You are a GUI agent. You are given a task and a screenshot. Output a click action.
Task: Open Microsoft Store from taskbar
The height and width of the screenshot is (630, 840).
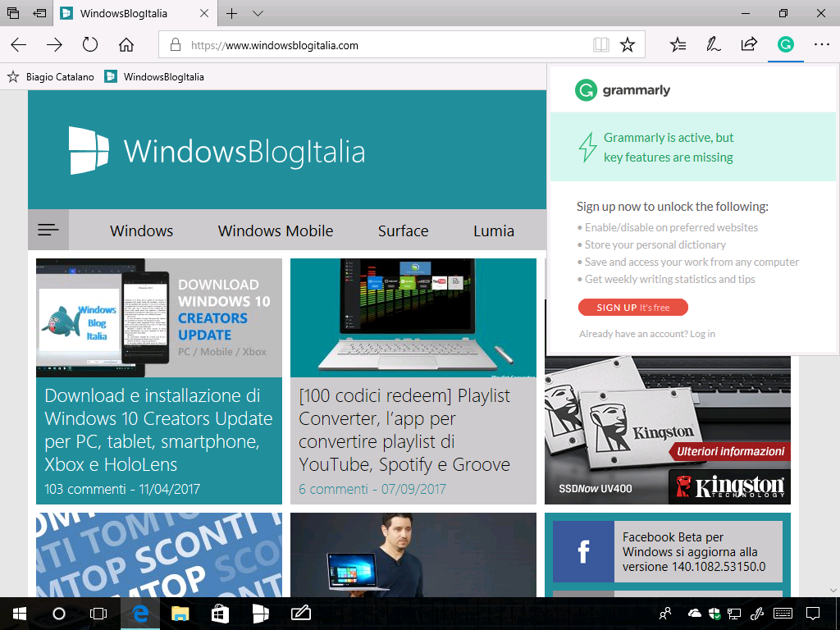point(220,614)
